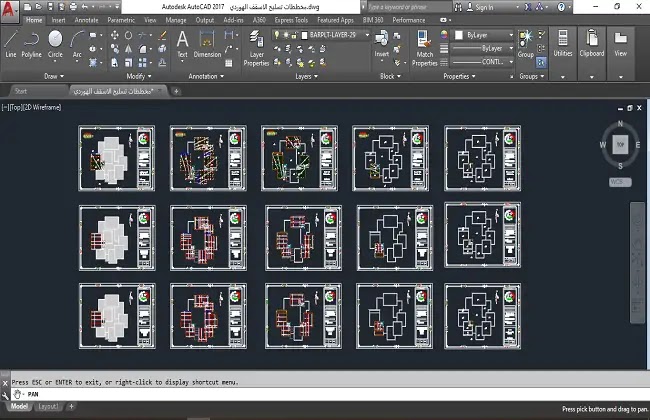Click the Plot (print) quick access icon
This screenshot has height=420, width=650.
click(x=73, y=7)
